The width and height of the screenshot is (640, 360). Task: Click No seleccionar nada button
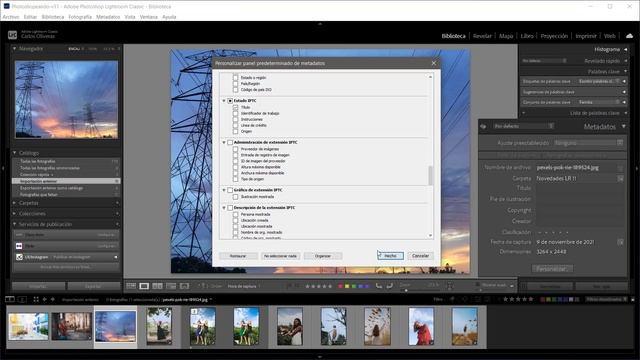pos(280,256)
